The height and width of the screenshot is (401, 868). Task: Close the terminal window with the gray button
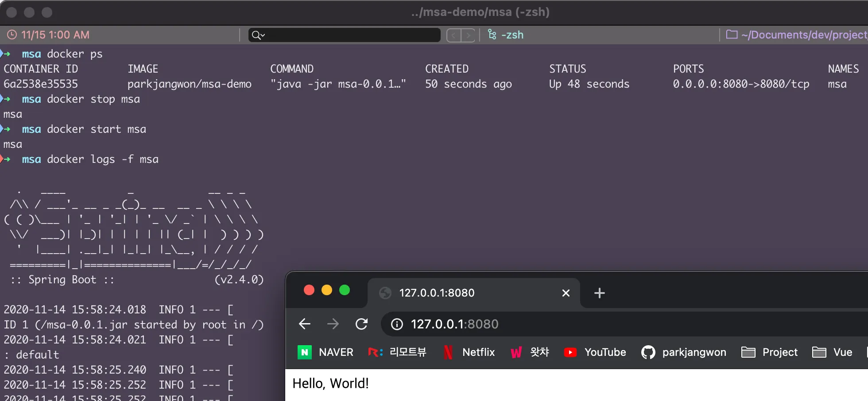(x=12, y=12)
